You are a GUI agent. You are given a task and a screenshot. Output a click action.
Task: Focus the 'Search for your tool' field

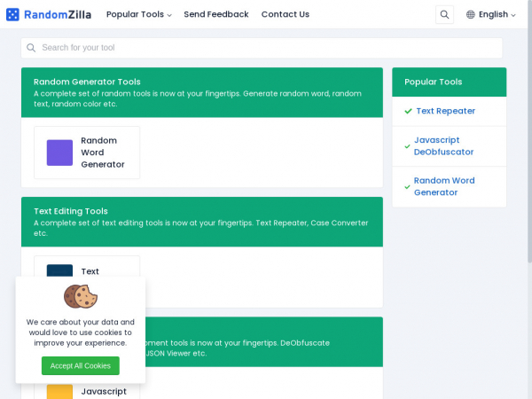click(262, 48)
